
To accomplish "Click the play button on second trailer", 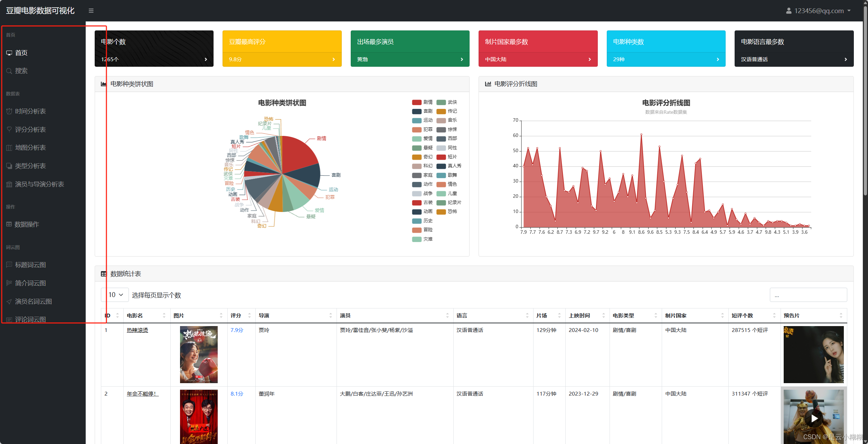I will pyautogui.click(x=814, y=418).
